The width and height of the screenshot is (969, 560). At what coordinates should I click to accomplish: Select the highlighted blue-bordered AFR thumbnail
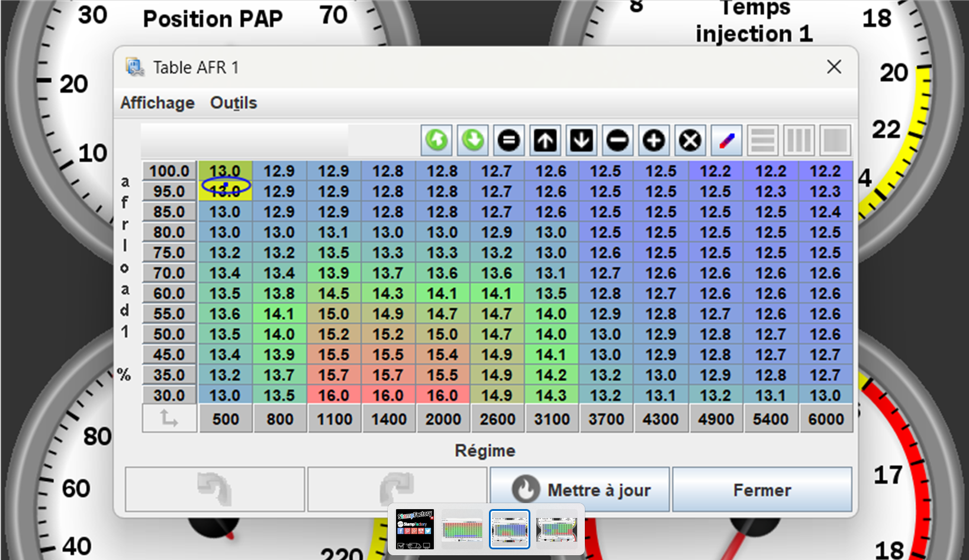click(x=510, y=529)
